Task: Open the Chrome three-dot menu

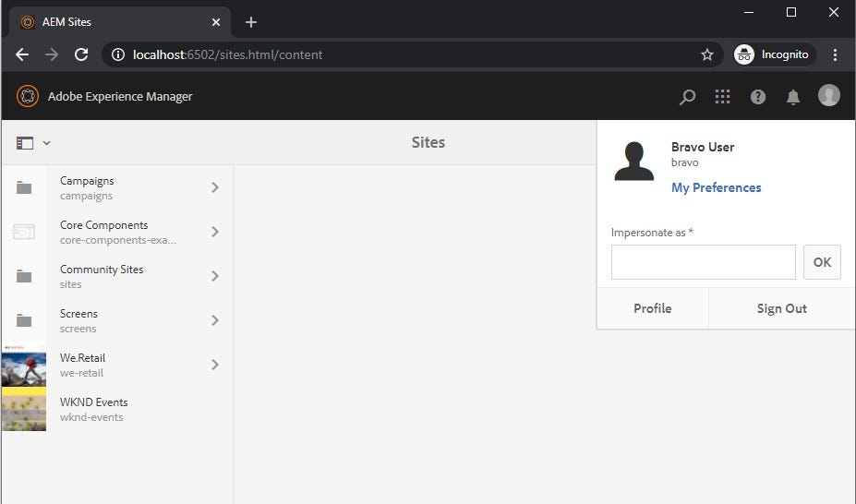Action: click(835, 54)
